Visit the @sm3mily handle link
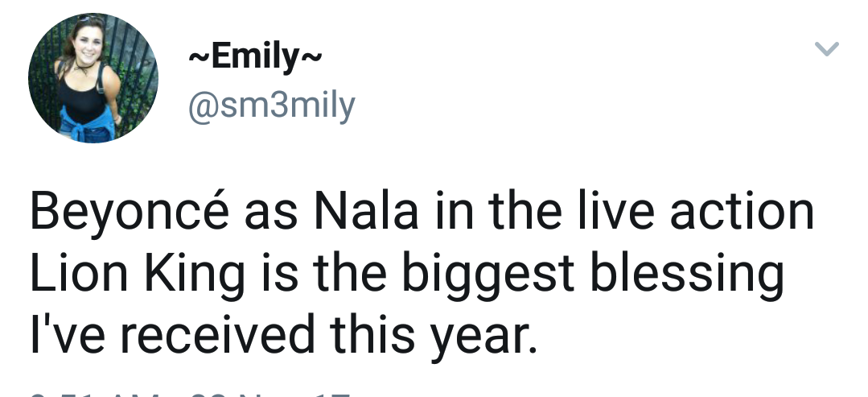The height and width of the screenshot is (397, 868). [x=272, y=106]
